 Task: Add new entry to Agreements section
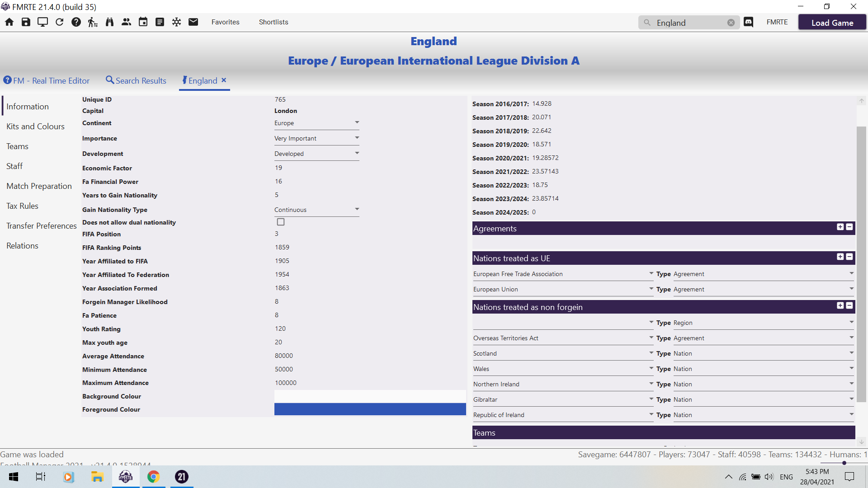[x=840, y=227]
